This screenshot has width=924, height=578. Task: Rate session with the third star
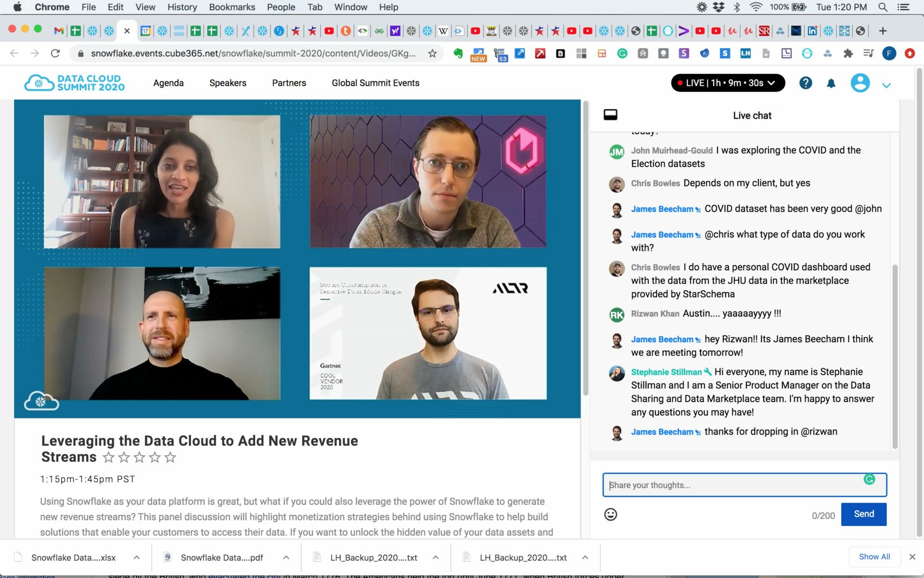pos(140,457)
